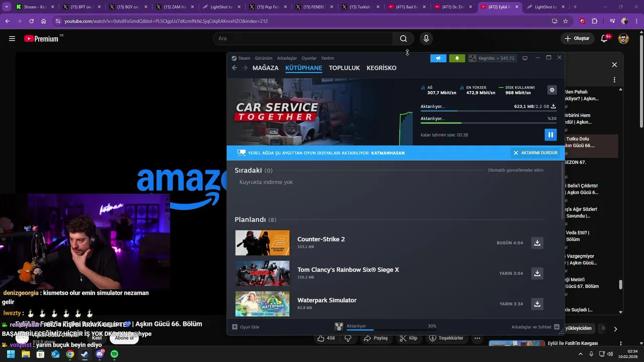
Task: Open the Oyunlar menu
Action: click(309, 58)
